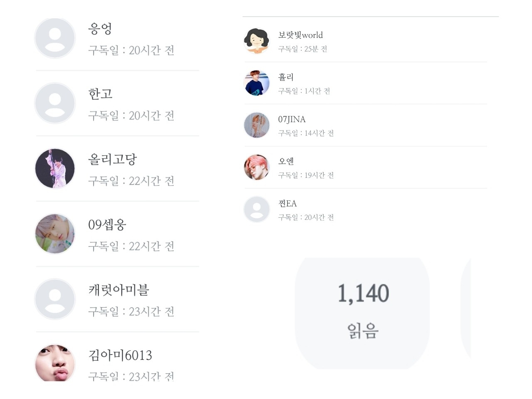Tap the 보랏빛world username
This screenshot has width=532, height=399.
pos(300,35)
